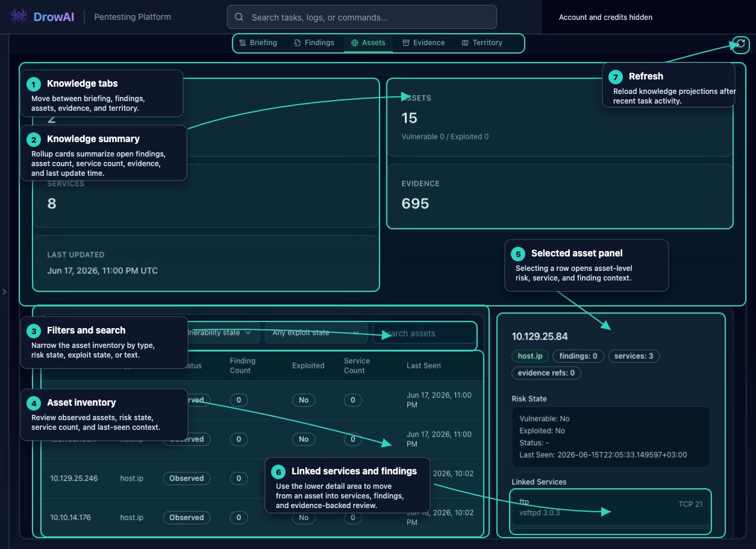Click the 'Finding Count' column header
756x549 pixels.
[x=243, y=365]
